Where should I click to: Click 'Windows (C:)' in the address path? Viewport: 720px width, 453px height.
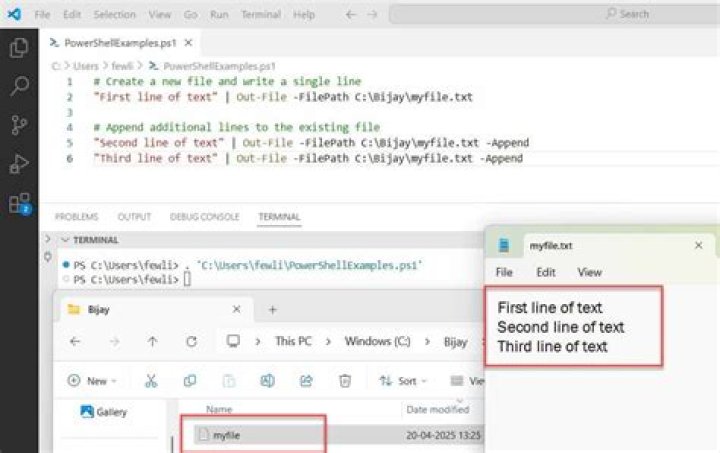(x=377, y=341)
